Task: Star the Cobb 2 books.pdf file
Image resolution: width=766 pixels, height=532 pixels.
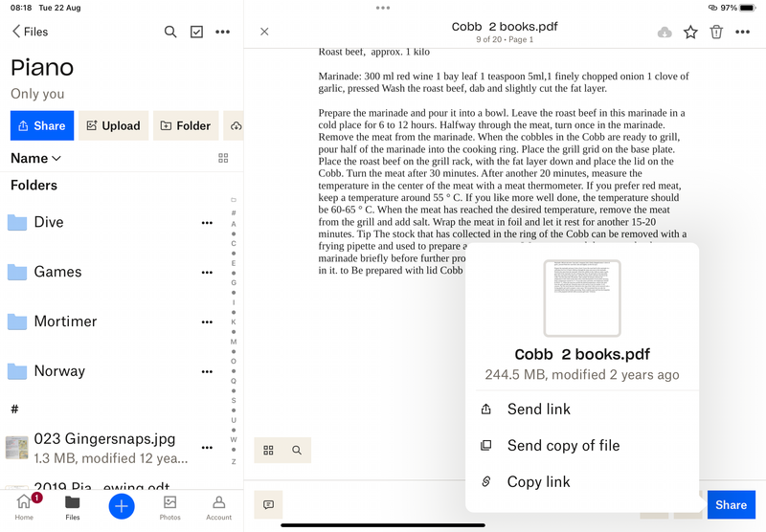Action: click(690, 33)
